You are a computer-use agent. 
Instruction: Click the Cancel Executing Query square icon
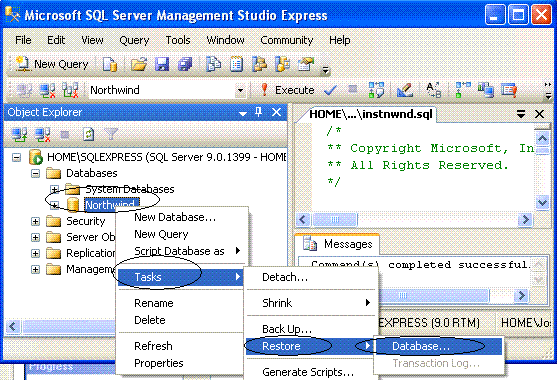coord(352,89)
